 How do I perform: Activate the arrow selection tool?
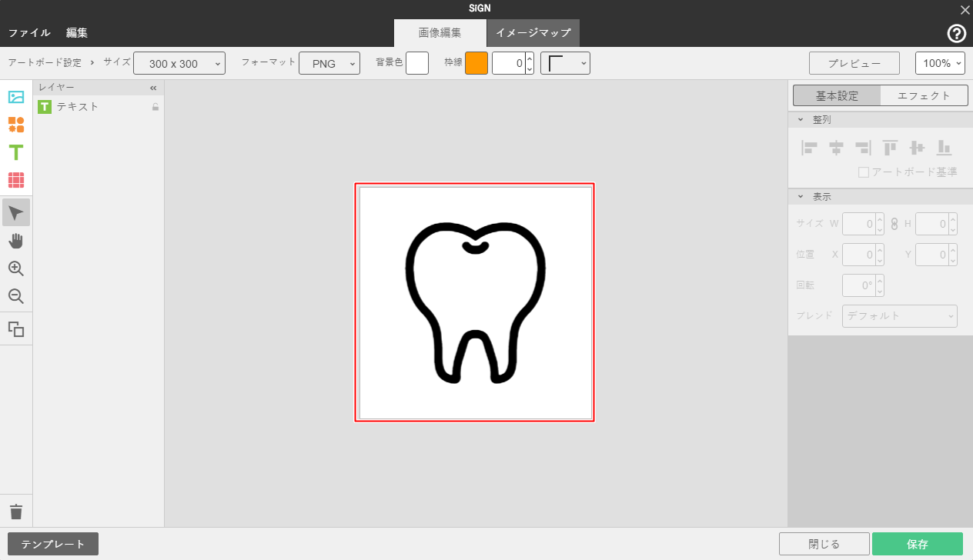coord(16,212)
